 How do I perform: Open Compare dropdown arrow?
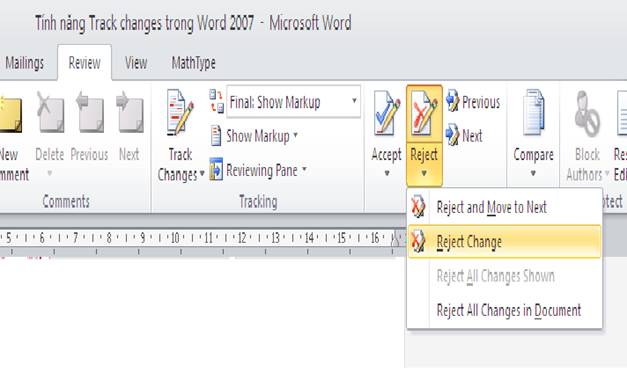pyautogui.click(x=533, y=173)
